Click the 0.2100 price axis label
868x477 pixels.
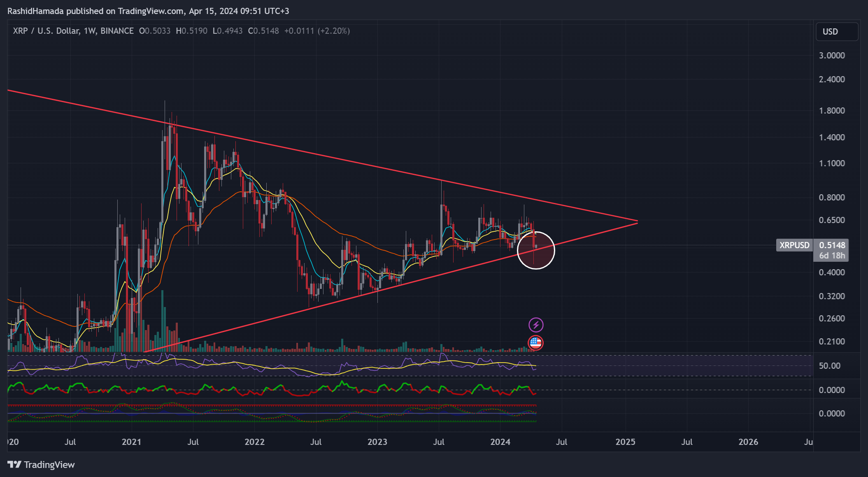[x=832, y=342]
